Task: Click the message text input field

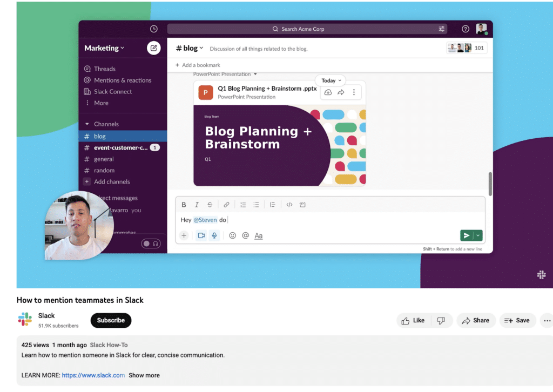Action: (330, 220)
